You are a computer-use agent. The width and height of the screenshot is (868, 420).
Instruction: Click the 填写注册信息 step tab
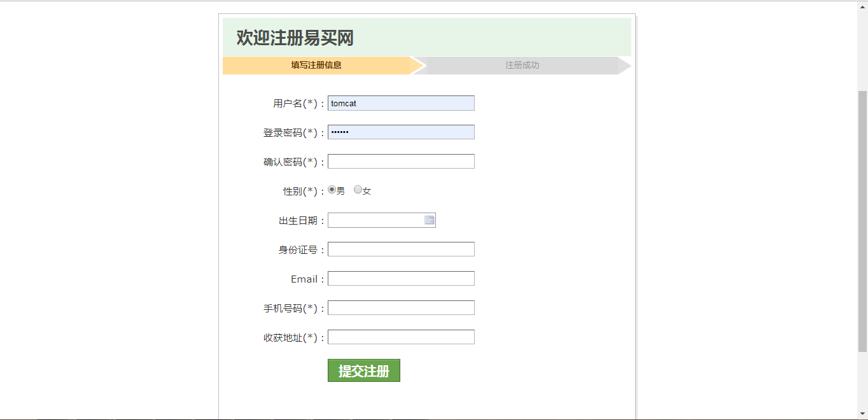click(316, 65)
